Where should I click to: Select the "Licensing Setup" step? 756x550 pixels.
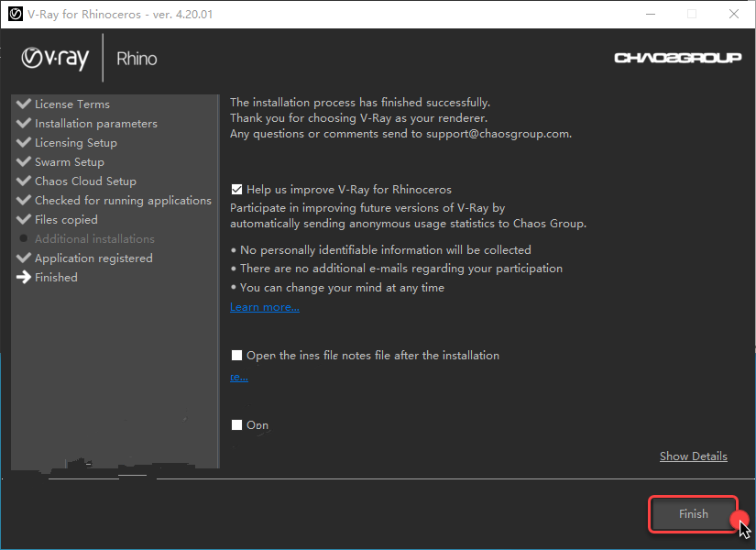[x=76, y=143]
